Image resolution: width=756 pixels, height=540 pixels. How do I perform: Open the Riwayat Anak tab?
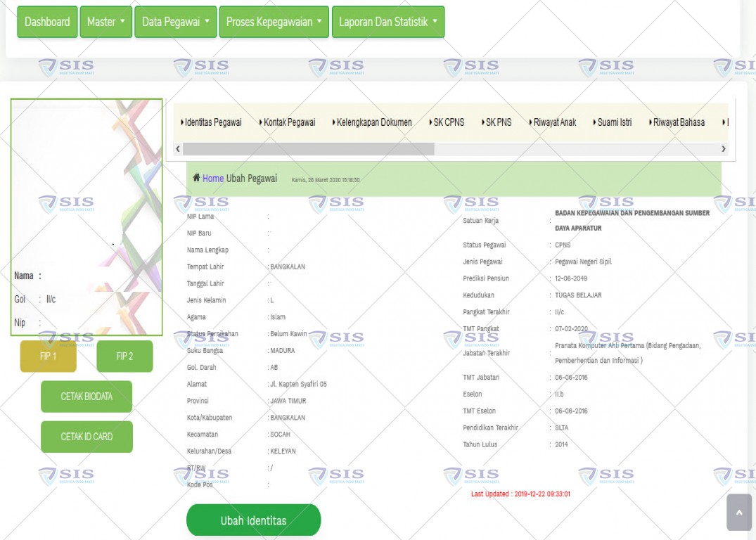553,122
